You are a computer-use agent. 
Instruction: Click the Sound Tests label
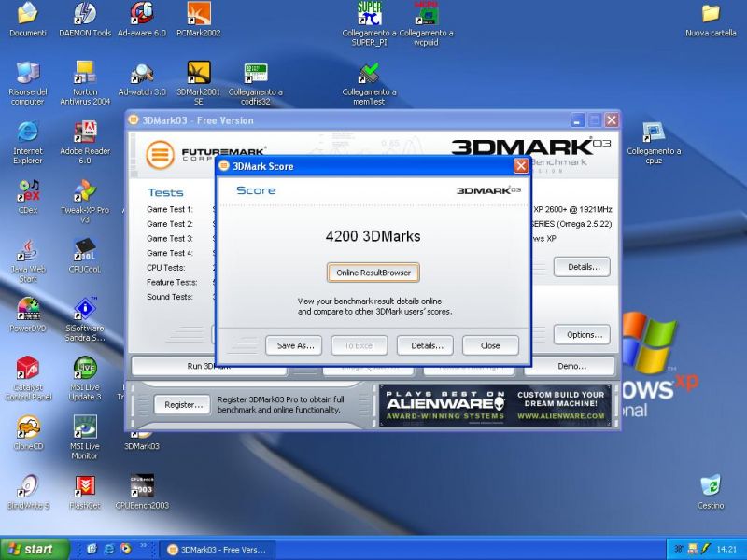tap(170, 297)
